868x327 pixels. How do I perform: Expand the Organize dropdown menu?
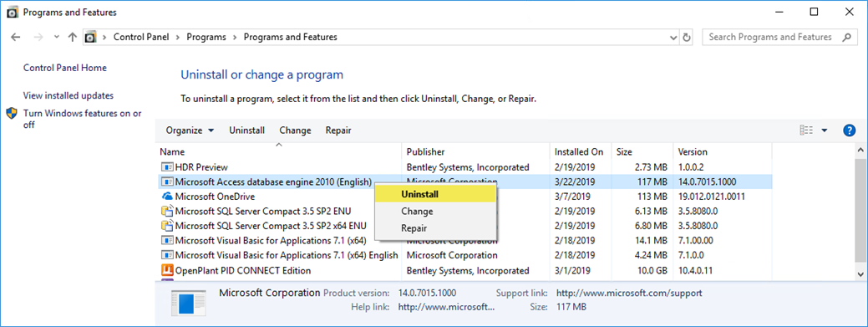[190, 130]
